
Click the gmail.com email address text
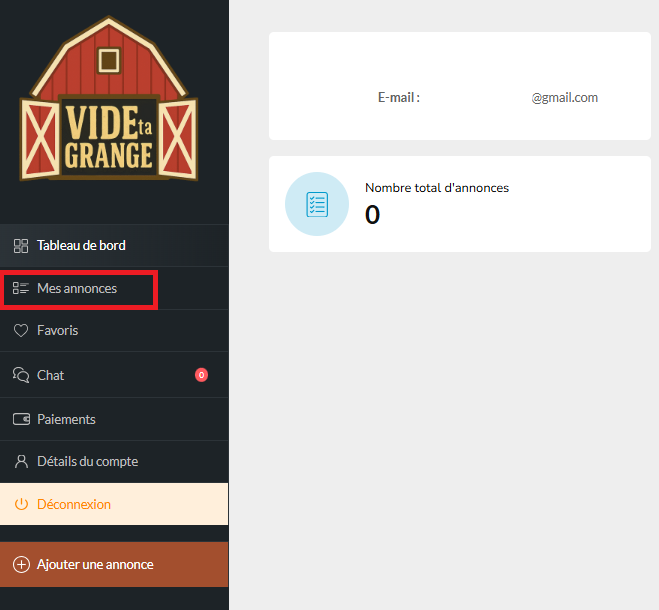point(564,98)
